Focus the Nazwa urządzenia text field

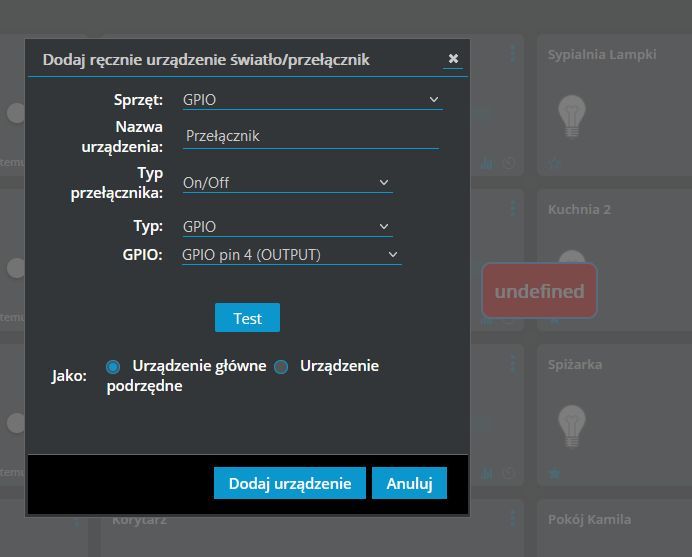tap(311, 136)
